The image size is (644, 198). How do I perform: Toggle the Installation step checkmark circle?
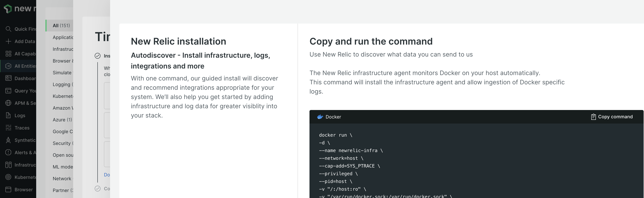(98, 56)
